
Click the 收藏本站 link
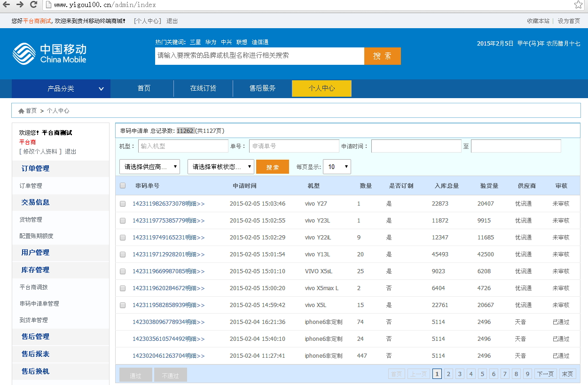[538, 21]
